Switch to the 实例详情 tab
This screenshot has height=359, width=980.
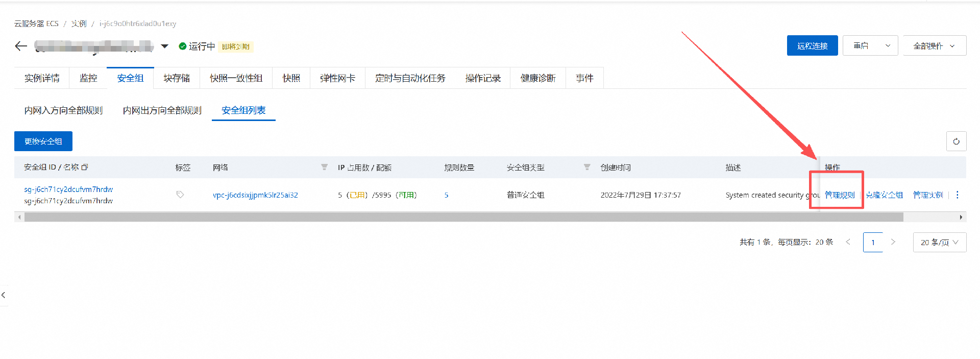(x=42, y=78)
